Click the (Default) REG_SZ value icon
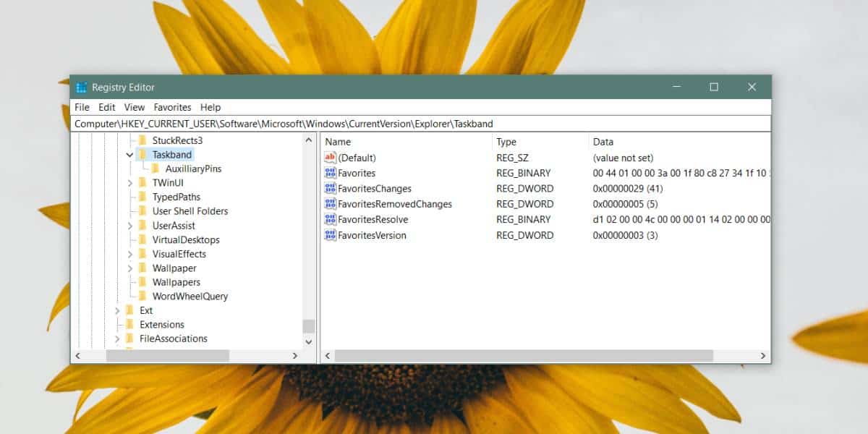This screenshot has width=868, height=434. pos(331,158)
